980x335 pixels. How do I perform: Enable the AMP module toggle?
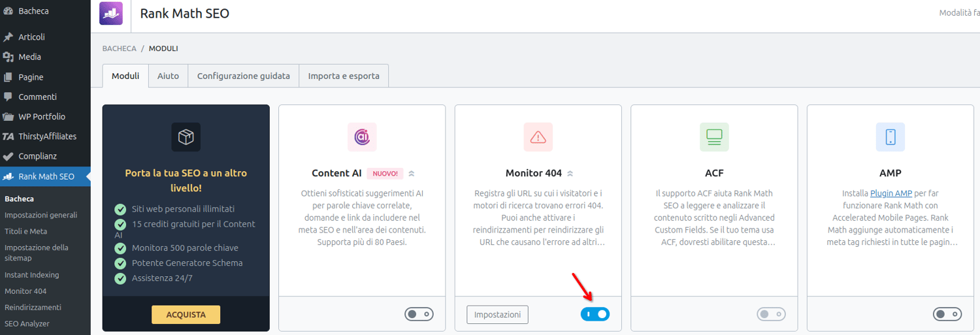[x=947, y=314]
